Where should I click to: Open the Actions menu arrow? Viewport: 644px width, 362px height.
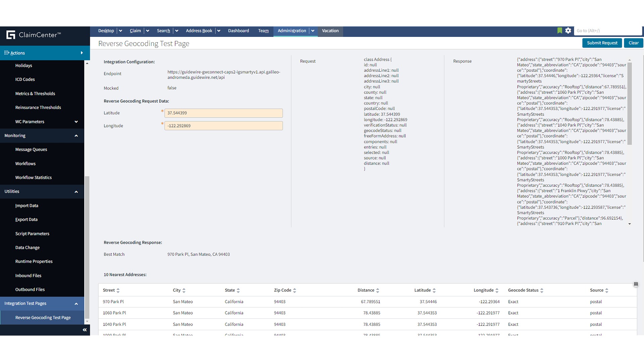(82, 53)
